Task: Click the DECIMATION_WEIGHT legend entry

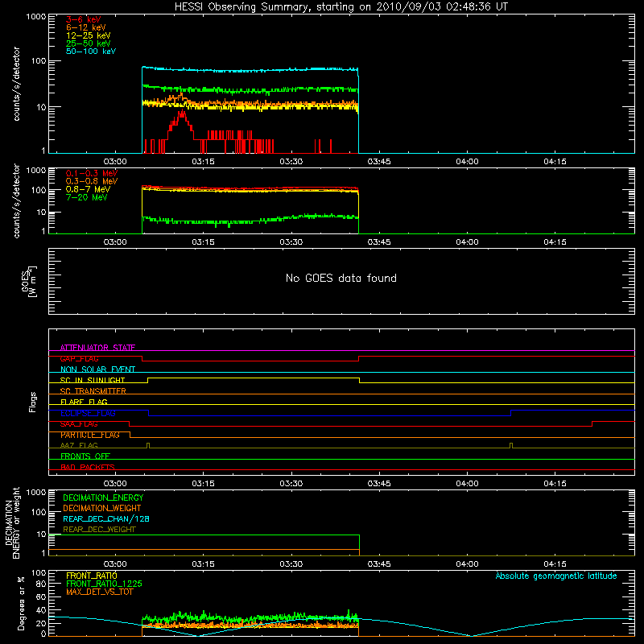Action: pyautogui.click(x=102, y=508)
